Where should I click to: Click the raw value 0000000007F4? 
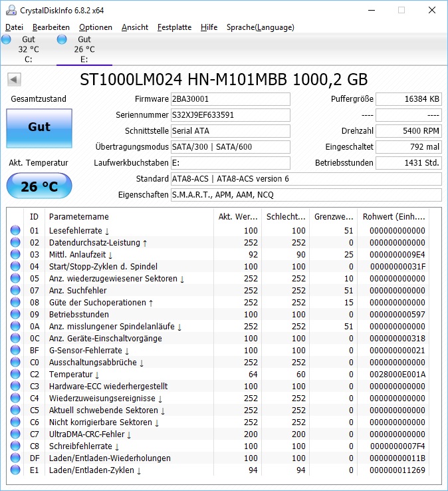(397, 446)
